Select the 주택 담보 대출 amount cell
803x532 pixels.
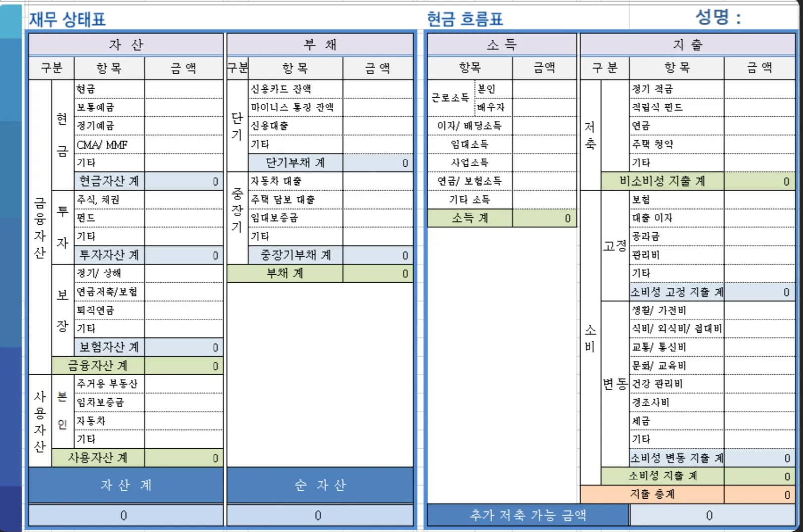pos(377,199)
